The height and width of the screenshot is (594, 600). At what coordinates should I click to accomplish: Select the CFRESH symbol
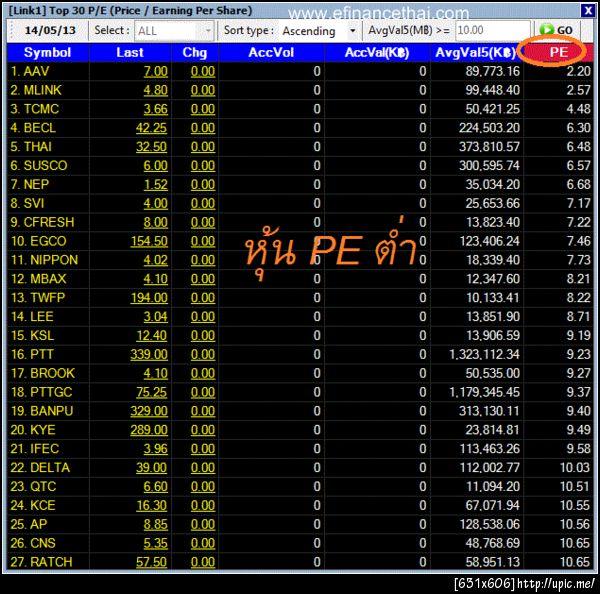pos(49,222)
